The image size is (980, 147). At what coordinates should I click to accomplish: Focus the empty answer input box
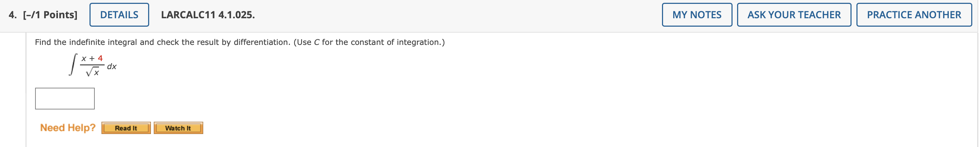pos(65,99)
